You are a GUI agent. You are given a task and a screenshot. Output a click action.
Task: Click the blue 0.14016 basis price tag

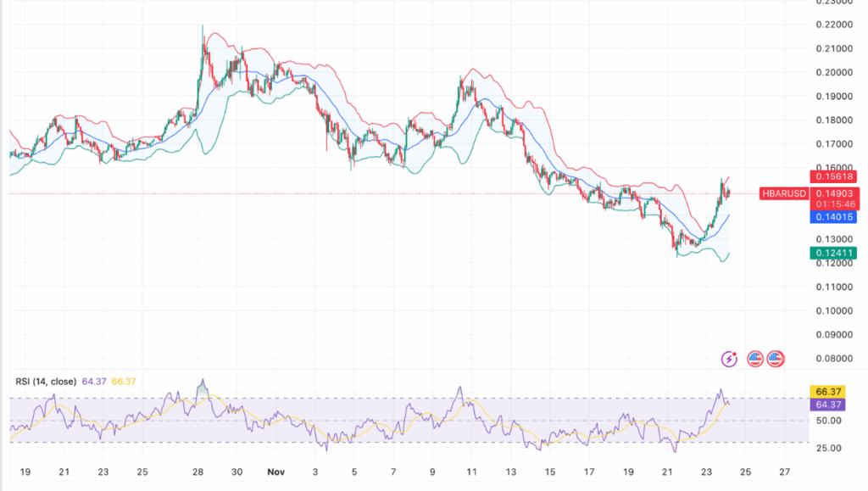coord(835,217)
